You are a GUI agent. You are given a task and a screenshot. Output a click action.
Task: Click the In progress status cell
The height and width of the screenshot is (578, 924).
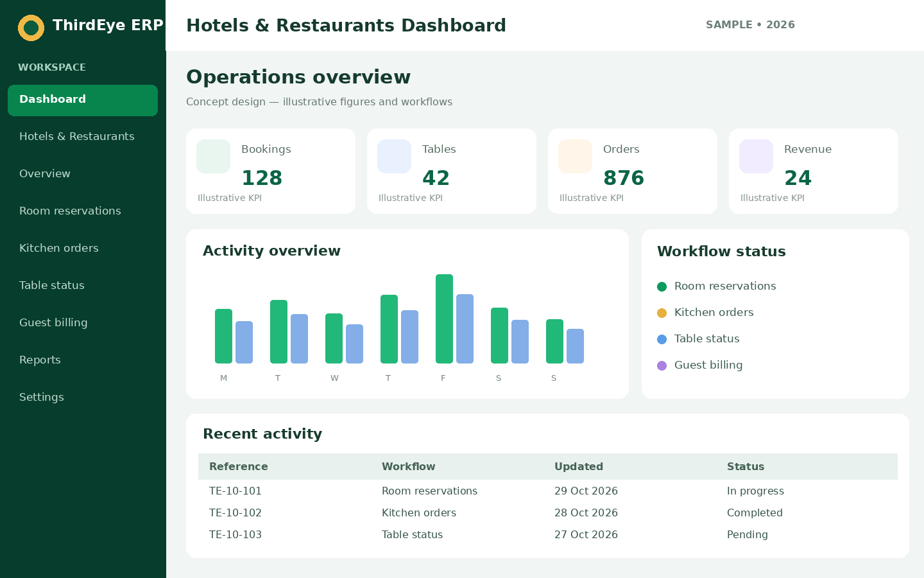click(755, 491)
